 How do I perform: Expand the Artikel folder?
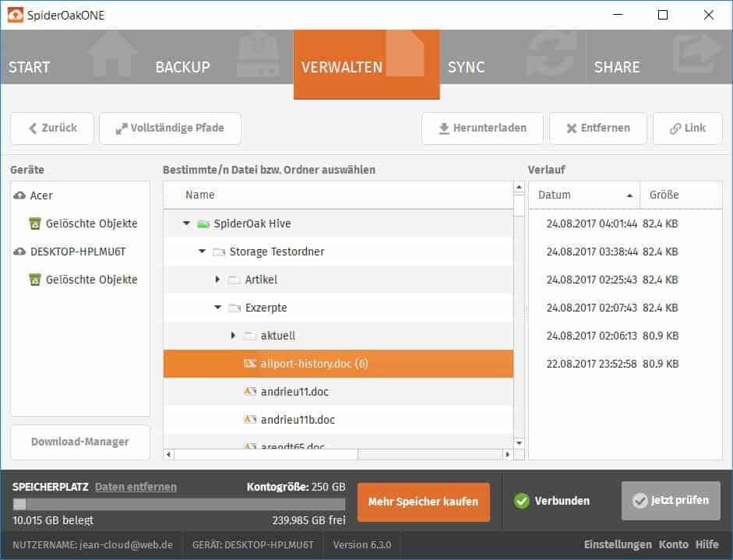[217, 280]
